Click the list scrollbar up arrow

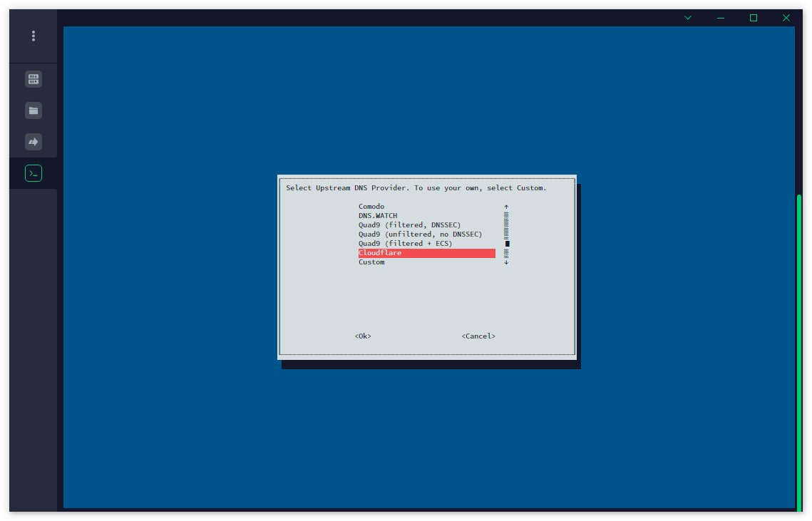[x=506, y=207]
